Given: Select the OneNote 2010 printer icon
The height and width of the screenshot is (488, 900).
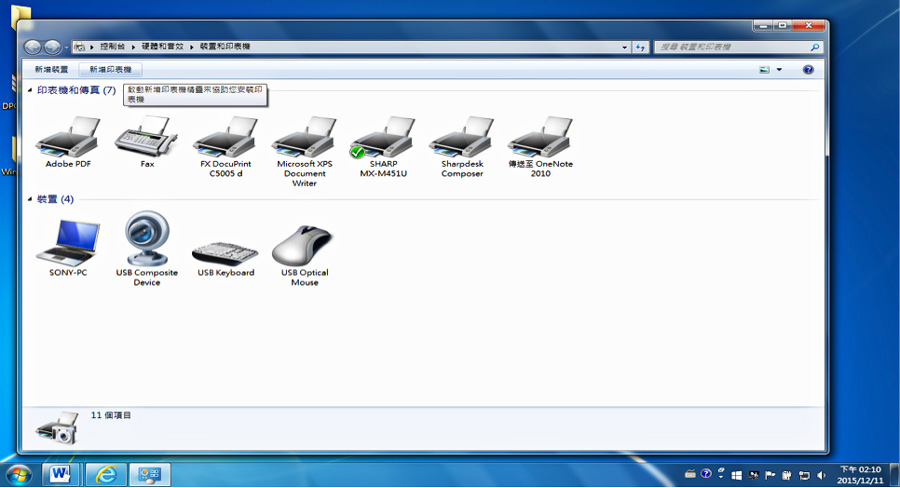Looking at the screenshot, I should pos(541,146).
